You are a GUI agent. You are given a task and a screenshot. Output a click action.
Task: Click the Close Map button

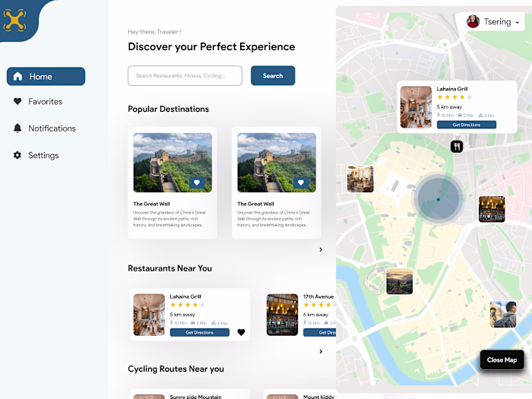point(502,359)
